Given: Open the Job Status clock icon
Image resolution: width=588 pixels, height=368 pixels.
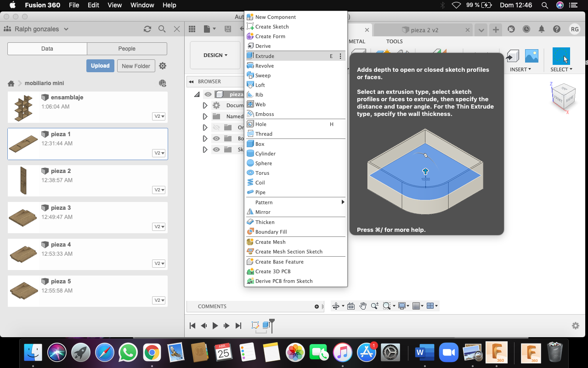Looking at the screenshot, I should (526, 29).
